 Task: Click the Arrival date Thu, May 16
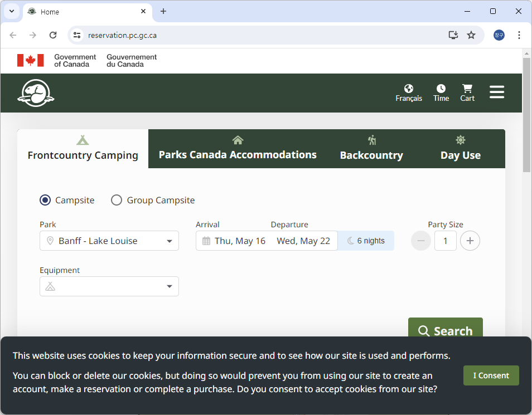point(240,241)
